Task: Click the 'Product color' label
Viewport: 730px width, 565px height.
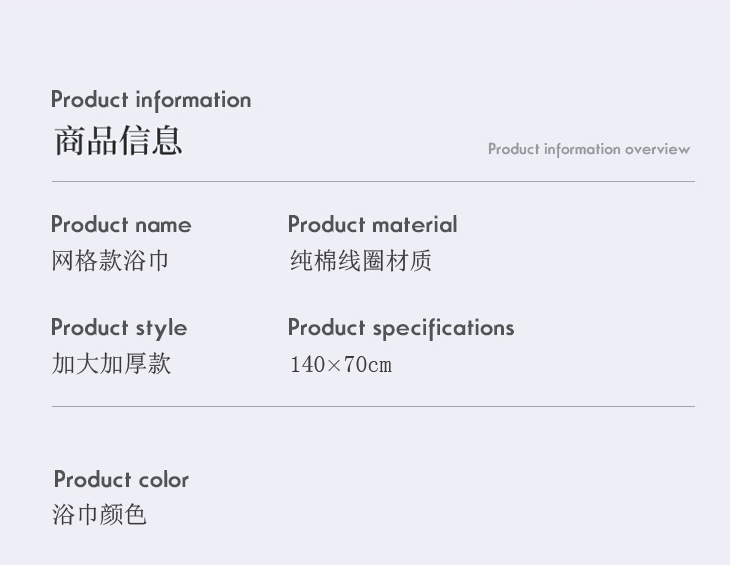Action: point(121,480)
